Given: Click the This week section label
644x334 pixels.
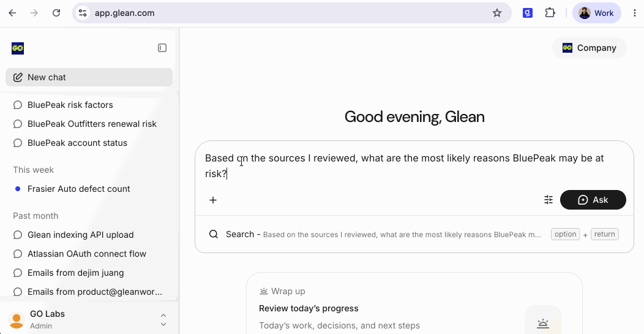Looking at the screenshot, I should pyautogui.click(x=33, y=170).
